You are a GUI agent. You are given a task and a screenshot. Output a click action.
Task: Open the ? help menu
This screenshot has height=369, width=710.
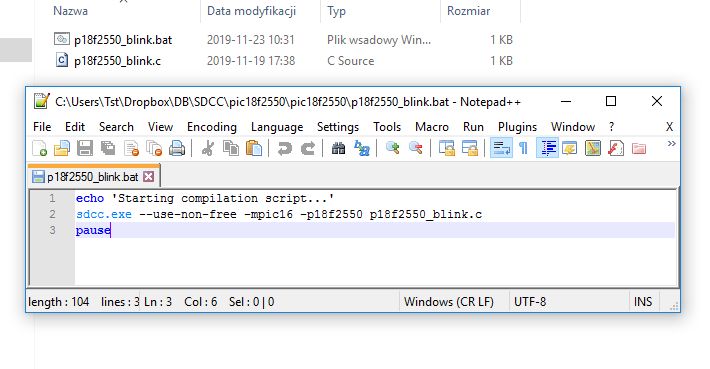point(612,127)
